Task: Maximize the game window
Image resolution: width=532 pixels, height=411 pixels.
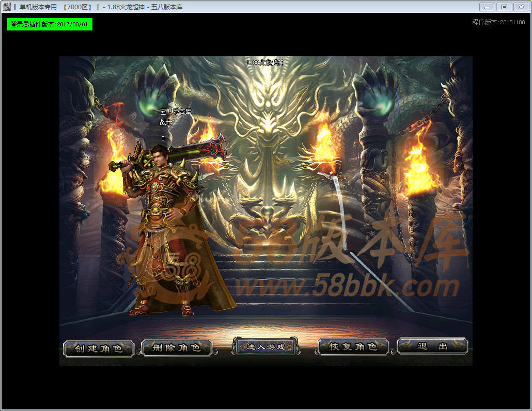Action: point(504,7)
